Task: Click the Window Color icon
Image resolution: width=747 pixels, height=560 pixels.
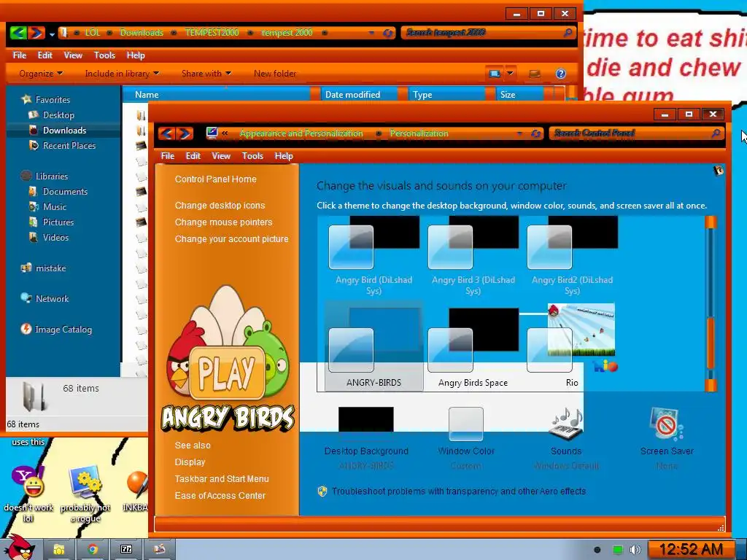Action: click(x=466, y=424)
